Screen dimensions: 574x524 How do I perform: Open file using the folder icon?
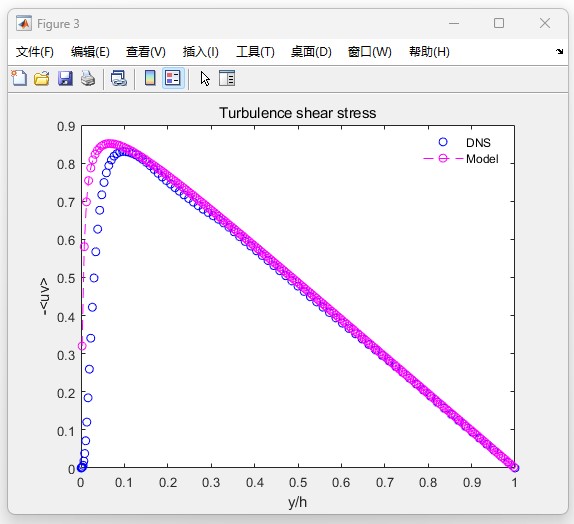point(42,78)
